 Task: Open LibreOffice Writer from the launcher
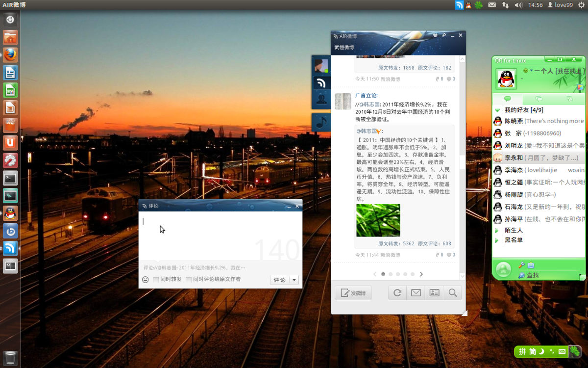pos(11,73)
